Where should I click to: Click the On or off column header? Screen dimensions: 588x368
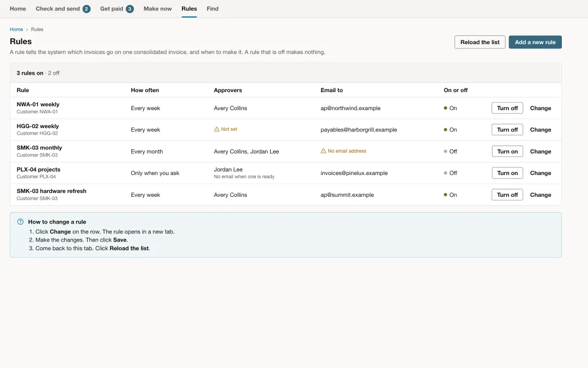(455, 90)
